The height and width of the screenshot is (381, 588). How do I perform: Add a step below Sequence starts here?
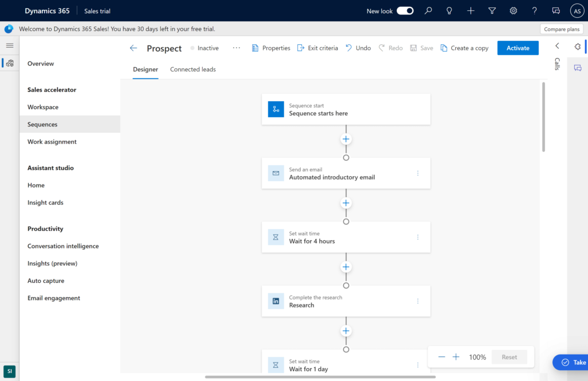346,139
